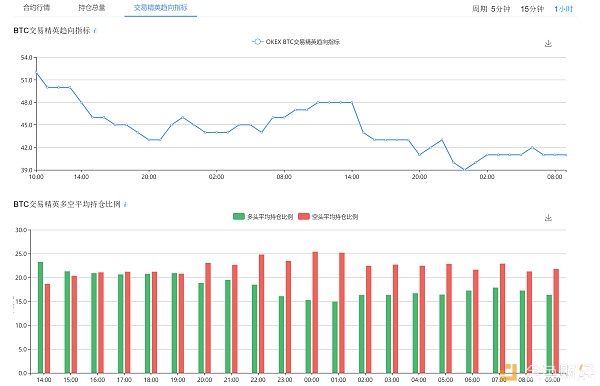Screen dimensions: 600x386
Task: Click the first data point of the line chart
Action: click(x=36, y=72)
